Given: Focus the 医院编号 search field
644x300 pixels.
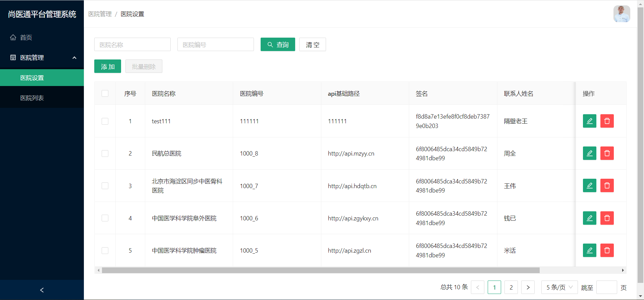Looking at the screenshot, I should coord(216,44).
